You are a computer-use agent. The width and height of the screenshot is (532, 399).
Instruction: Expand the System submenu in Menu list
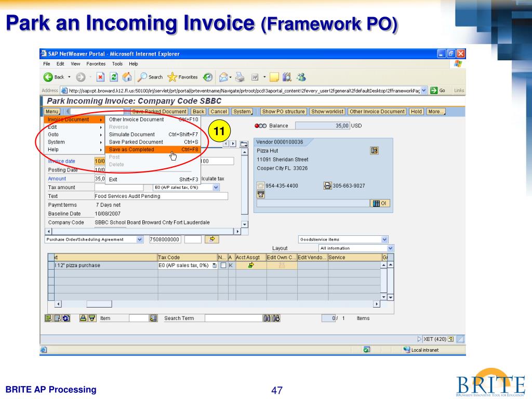(x=74, y=142)
